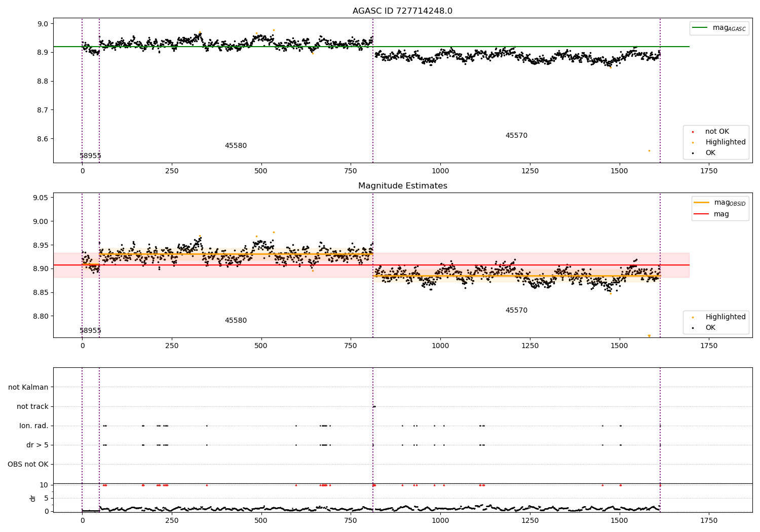Click the orange outlier point near 8.56 in top plot

(649, 150)
